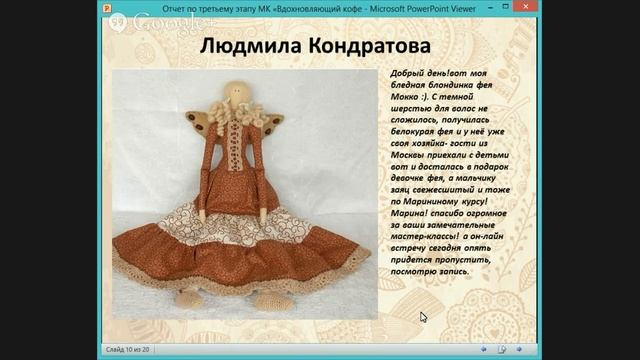Click the text 'Москвы приехали с детьми'
The image size is (640, 360).
pyautogui.click(x=450, y=155)
